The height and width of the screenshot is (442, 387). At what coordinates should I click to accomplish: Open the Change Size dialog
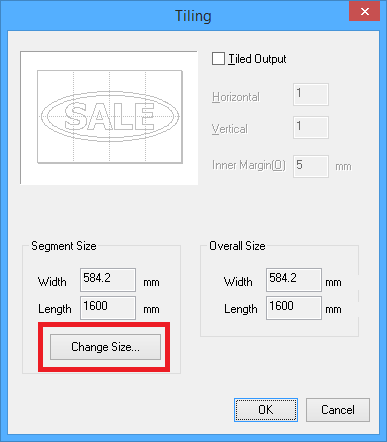(105, 347)
